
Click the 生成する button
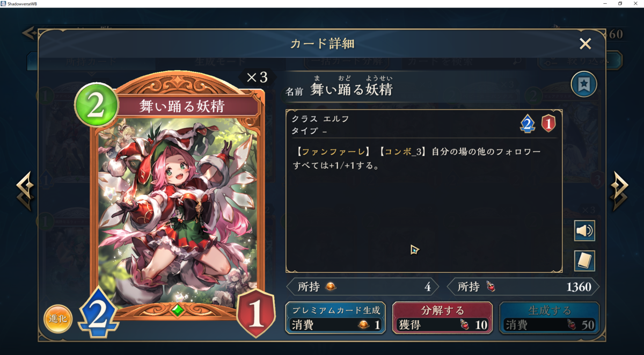[x=550, y=317]
